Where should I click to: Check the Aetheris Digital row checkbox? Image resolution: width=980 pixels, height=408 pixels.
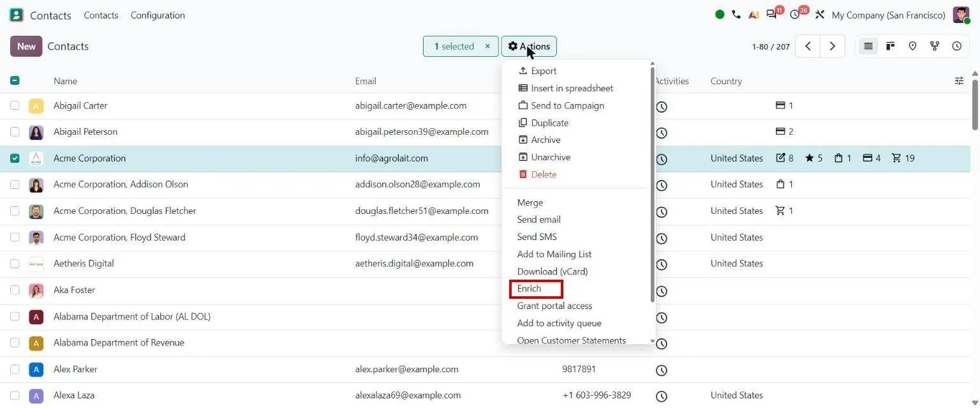point(15,263)
